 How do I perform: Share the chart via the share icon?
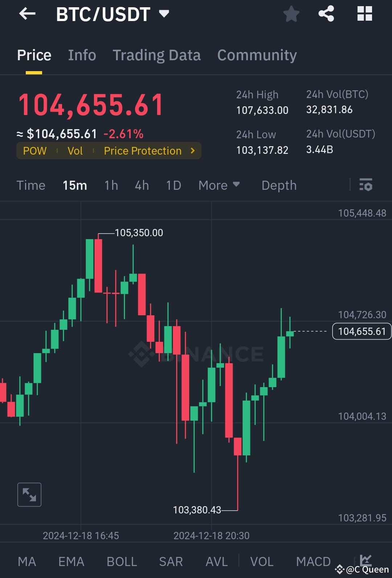(x=326, y=14)
